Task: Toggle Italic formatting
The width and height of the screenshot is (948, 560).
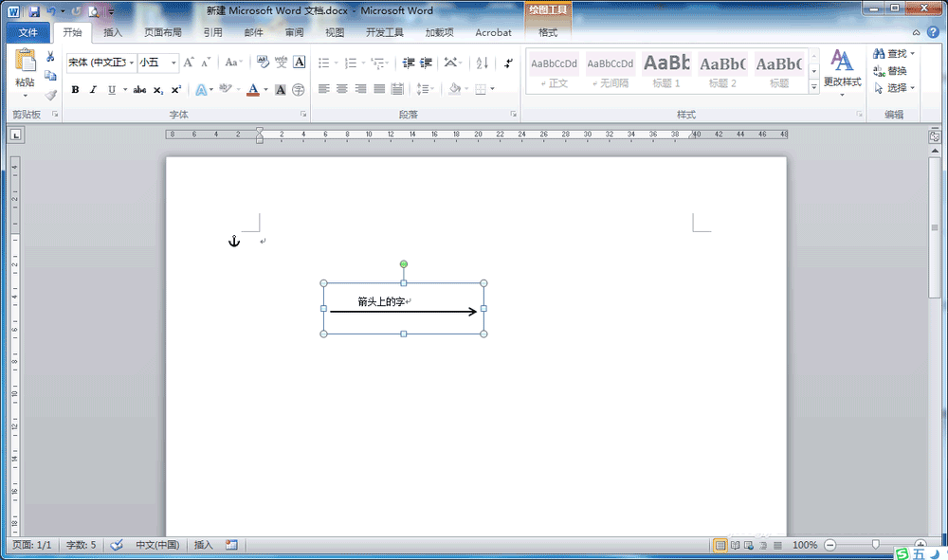Action: 93,90
